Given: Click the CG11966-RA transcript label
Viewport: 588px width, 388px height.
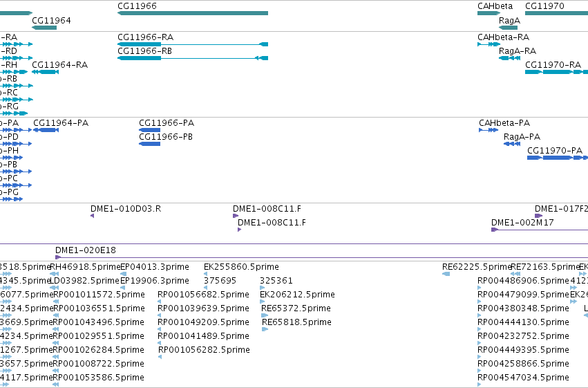Looking at the screenshot, I should (x=146, y=37).
